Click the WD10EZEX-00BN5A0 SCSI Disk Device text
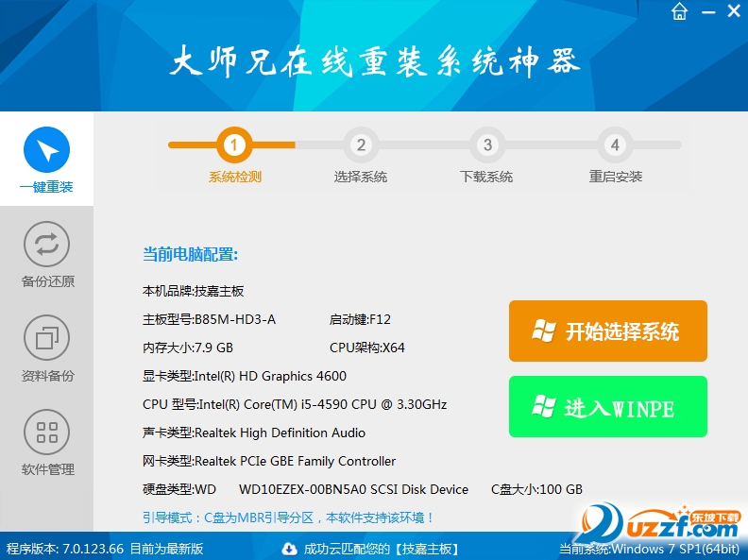The height and width of the screenshot is (560, 748). point(353,489)
